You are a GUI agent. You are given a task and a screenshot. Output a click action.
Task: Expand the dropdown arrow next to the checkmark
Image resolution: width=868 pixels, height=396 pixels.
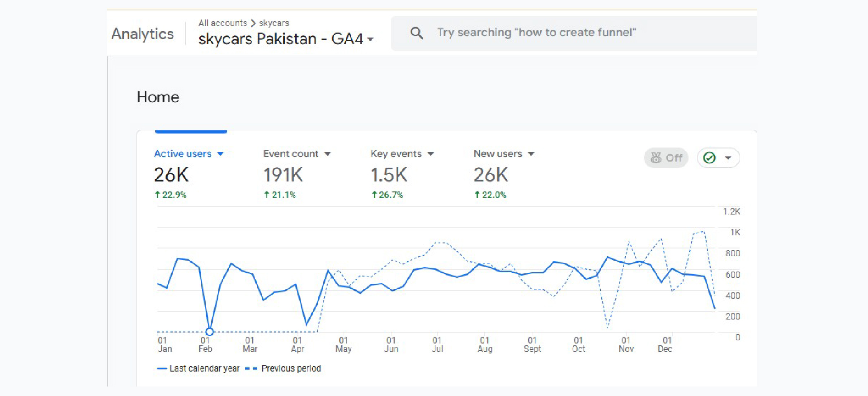728,158
